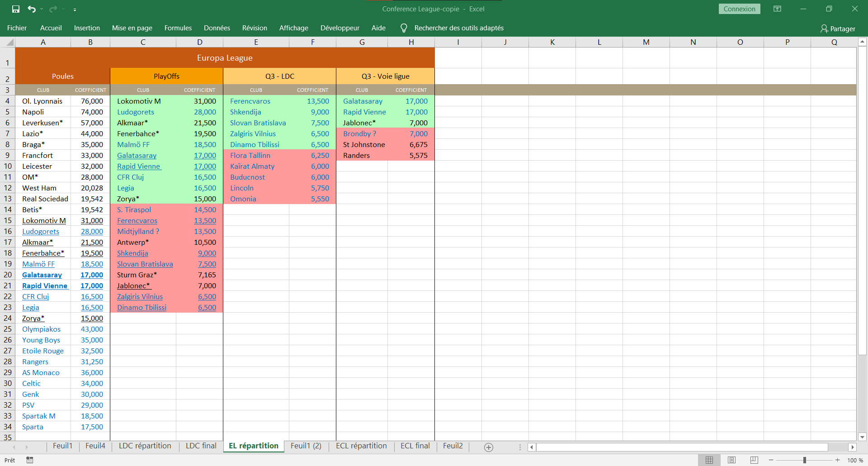The width and height of the screenshot is (868, 466).
Task: Click the Partager share button
Action: tap(838, 29)
